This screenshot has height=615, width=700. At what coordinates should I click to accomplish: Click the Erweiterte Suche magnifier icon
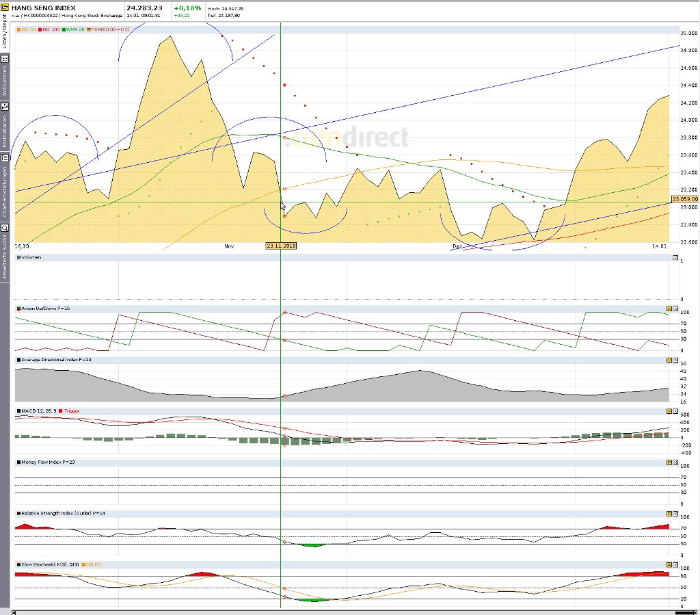tap(5, 228)
